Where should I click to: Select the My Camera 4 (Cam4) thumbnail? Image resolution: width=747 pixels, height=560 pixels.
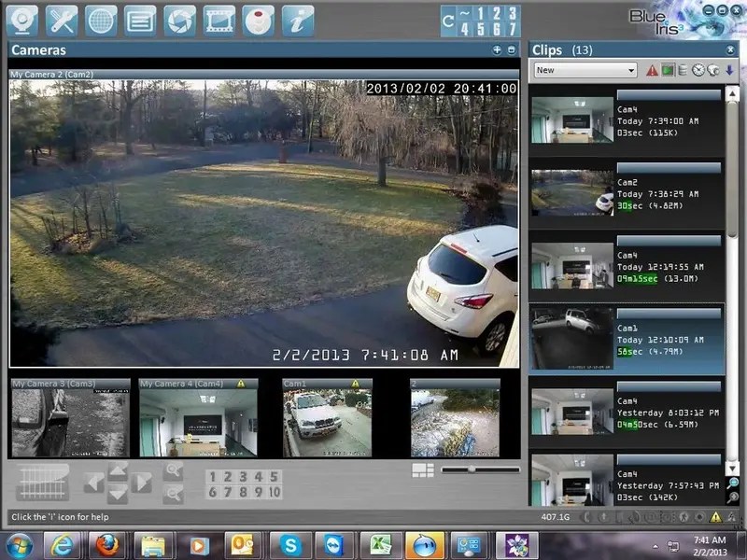pos(199,417)
